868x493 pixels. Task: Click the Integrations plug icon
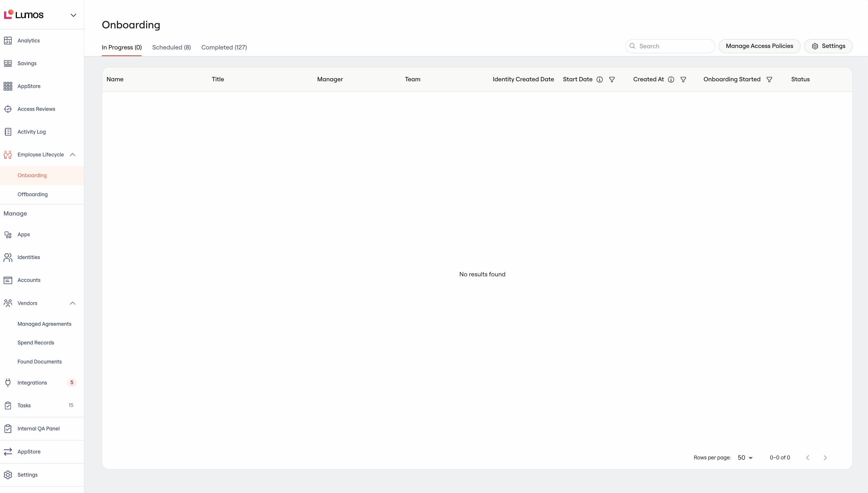8,383
